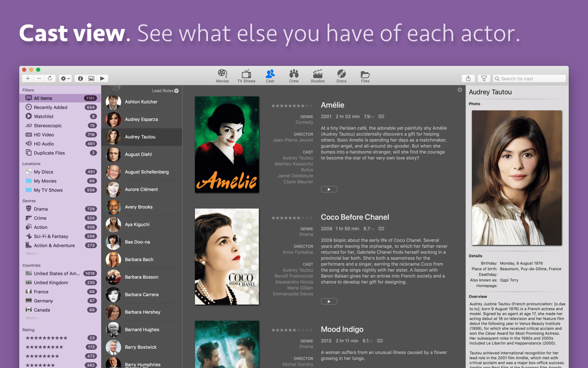Play the Amélie movie
This screenshot has height=368, width=588.
click(x=329, y=189)
